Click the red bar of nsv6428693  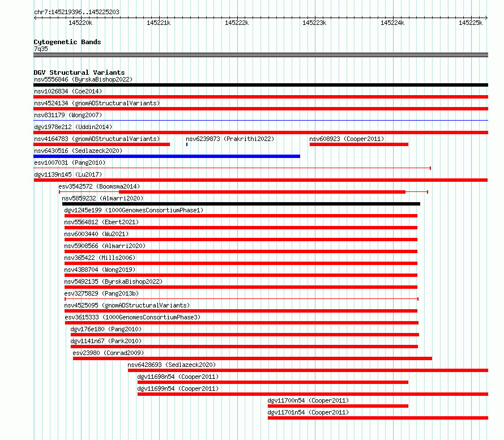pyautogui.click(x=308, y=370)
